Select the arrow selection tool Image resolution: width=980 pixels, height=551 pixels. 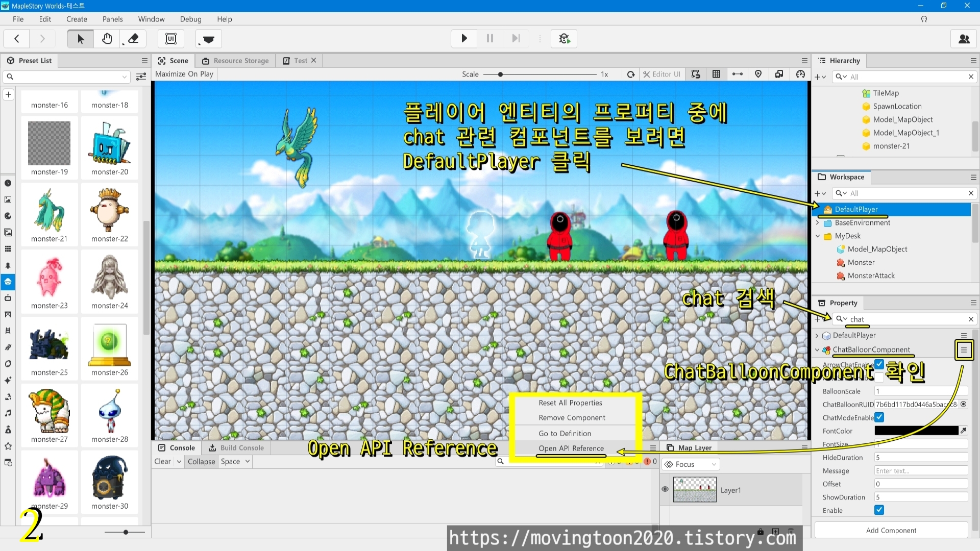[80, 39]
